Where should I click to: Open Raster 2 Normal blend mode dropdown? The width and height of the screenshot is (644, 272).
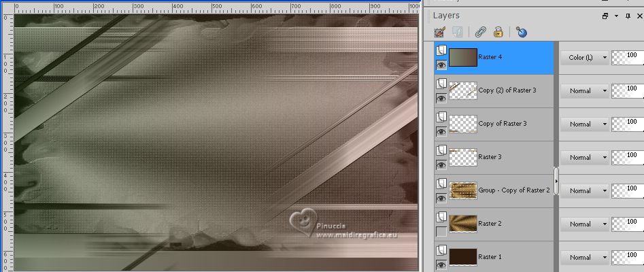point(584,224)
